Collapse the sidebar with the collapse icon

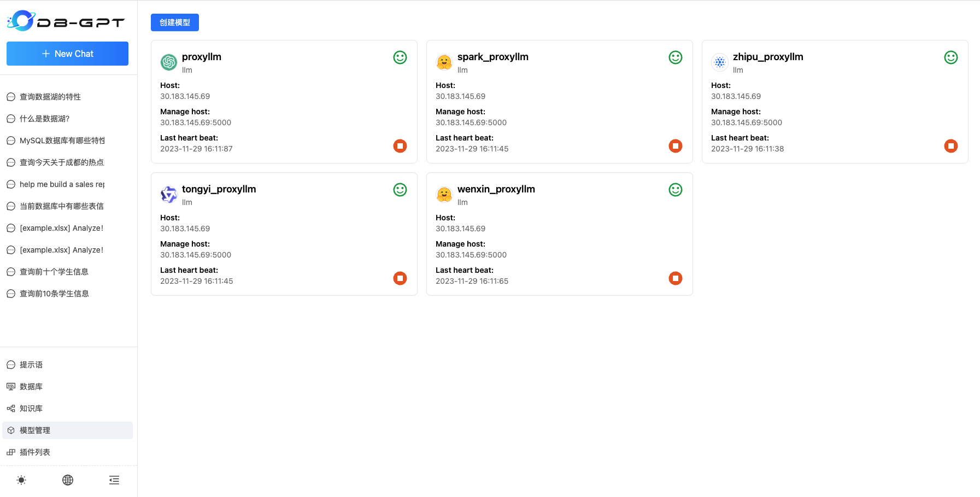(x=114, y=480)
